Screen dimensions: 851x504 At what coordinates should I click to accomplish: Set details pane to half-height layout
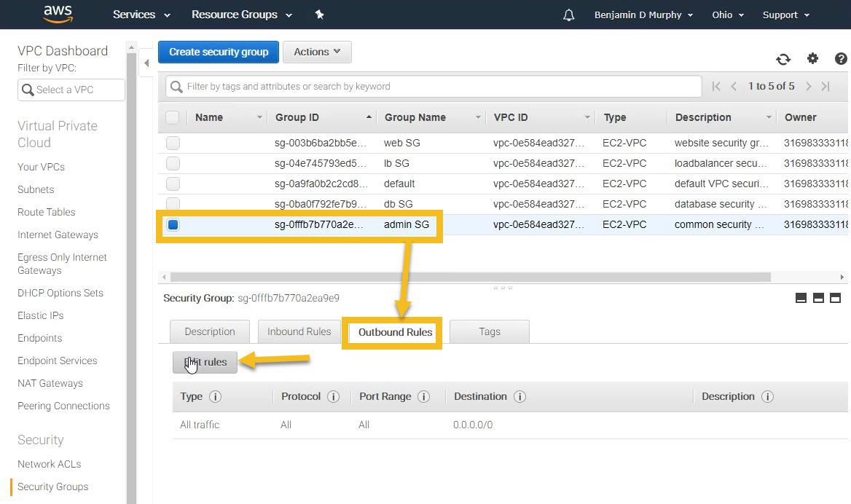point(818,298)
